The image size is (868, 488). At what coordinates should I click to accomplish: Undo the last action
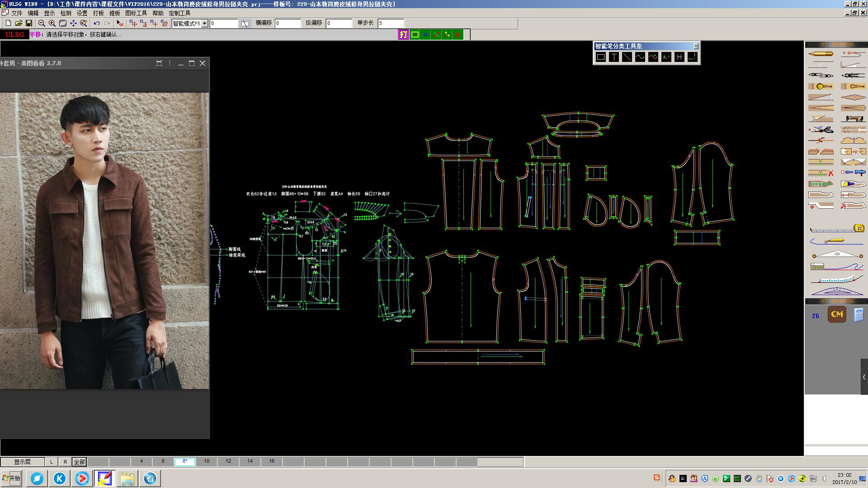pyautogui.click(x=97, y=23)
